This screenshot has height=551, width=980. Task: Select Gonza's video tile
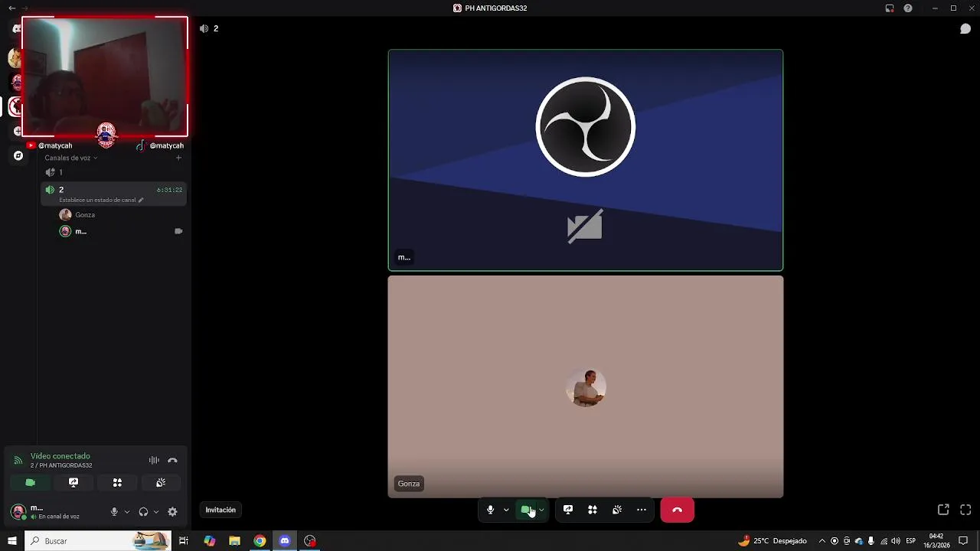point(586,386)
